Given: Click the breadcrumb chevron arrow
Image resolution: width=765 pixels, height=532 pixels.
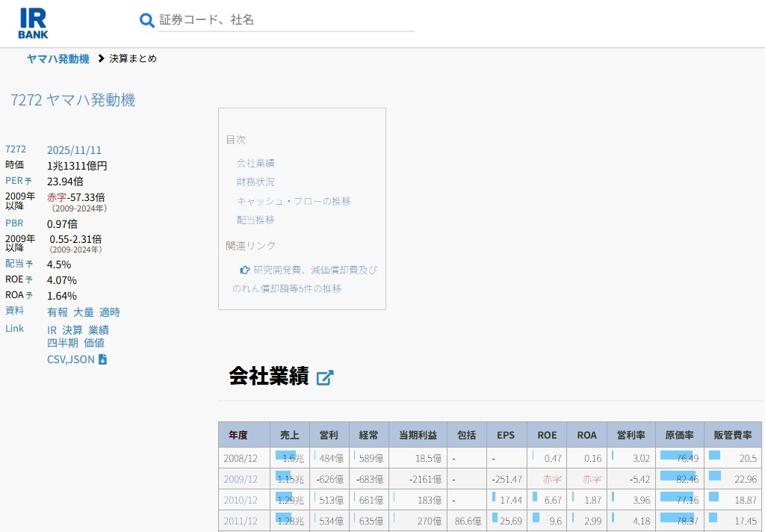Looking at the screenshot, I should tap(101, 58).
